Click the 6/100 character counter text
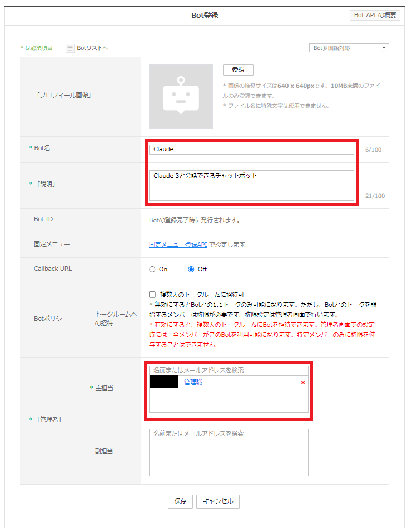Screen dimensions: 407x532 tap(374, 150)
